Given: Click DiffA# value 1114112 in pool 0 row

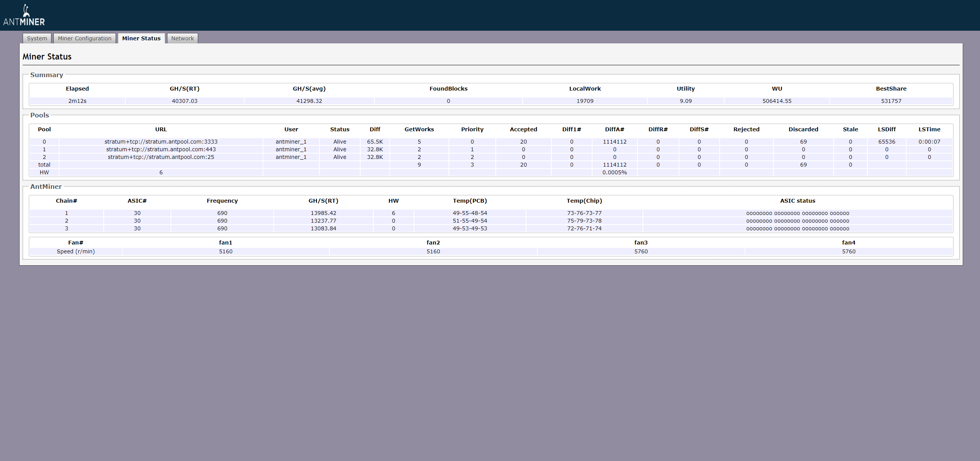Looking at the screenshot, I should (x=614, y=142).
